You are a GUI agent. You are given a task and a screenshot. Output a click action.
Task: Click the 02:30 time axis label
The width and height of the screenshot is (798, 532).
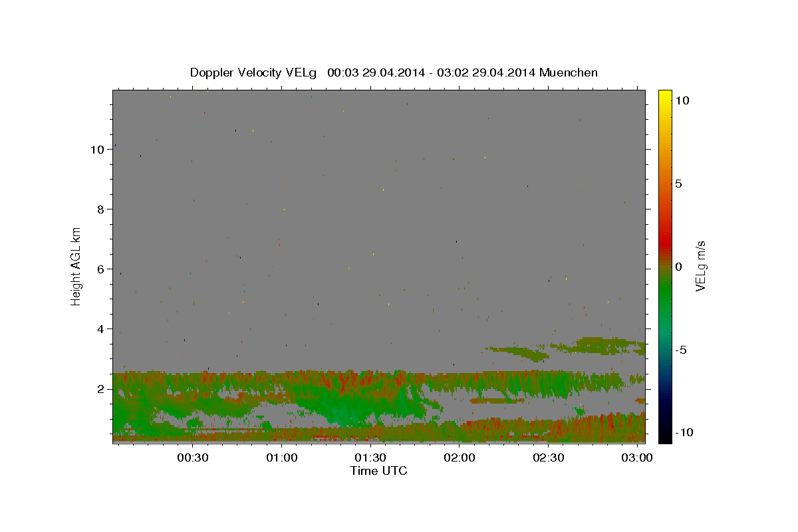(x=549, y=458)
